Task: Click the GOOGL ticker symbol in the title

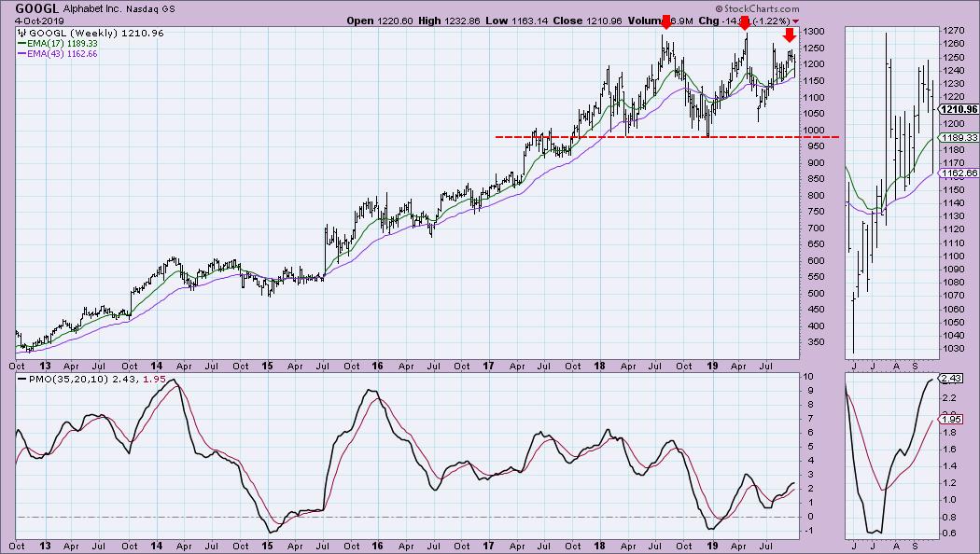Action: (37, 8)
